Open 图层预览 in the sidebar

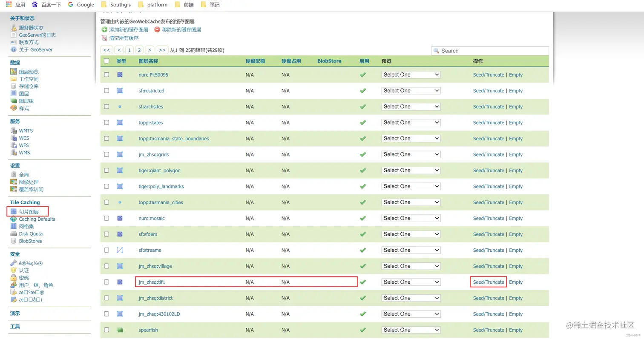pos(29,72)
